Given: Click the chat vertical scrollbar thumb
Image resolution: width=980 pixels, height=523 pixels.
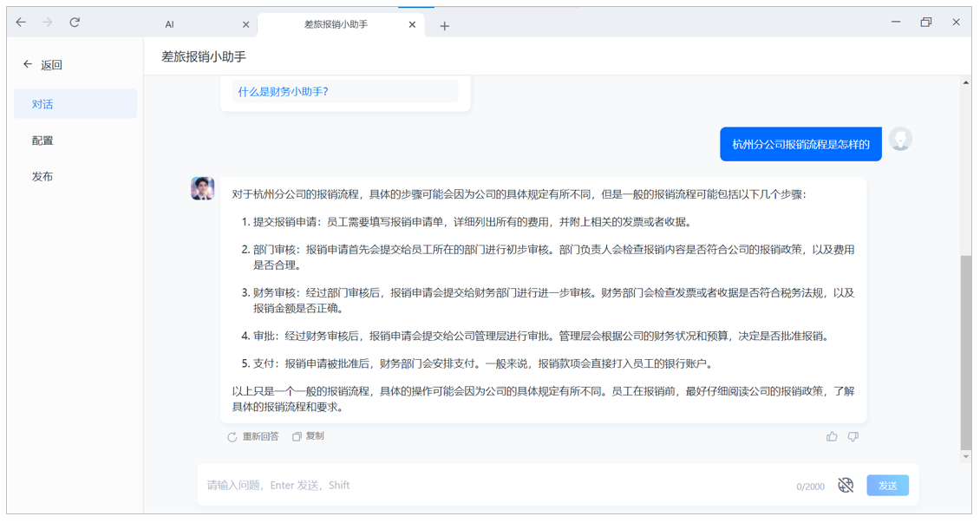Looking at the screenshot, I should 966,351.
